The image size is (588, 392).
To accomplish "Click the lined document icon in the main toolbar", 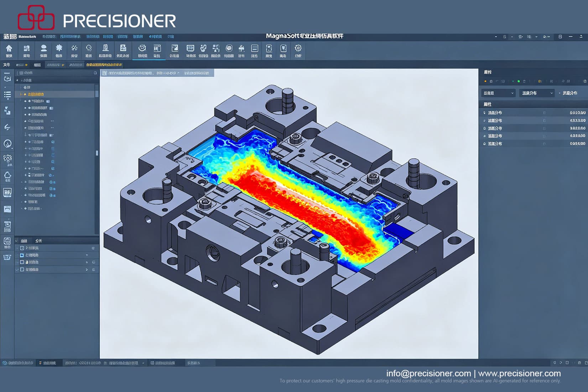I will pyautogui.click(x=254, y=48).
